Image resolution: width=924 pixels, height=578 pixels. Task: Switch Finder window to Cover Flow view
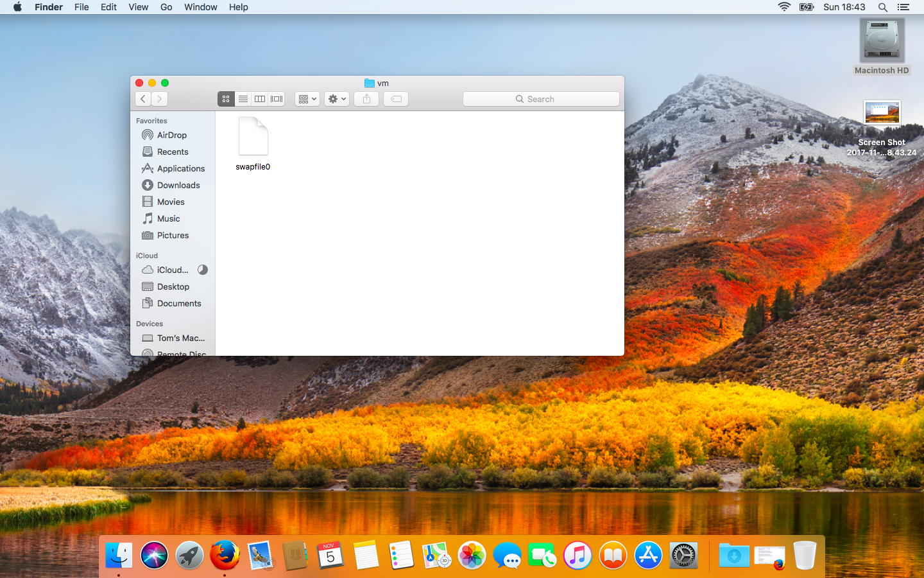pos(277,99)
